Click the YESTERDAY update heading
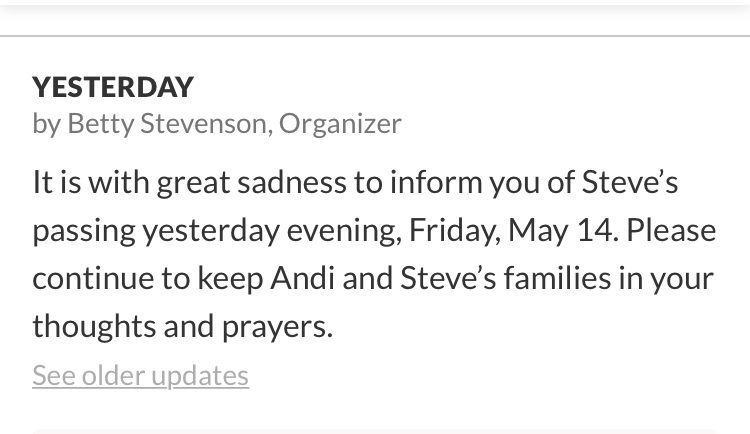Image resolution: width=750 pixels, height=434 pixels. point(113,87)
